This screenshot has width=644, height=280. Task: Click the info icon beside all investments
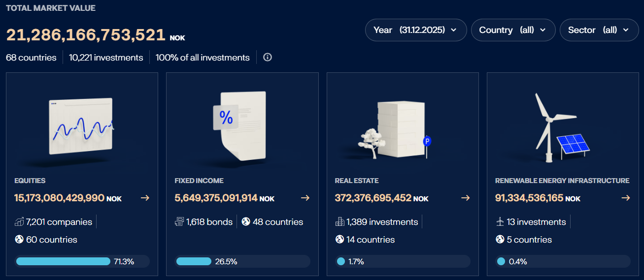(268, 58)
